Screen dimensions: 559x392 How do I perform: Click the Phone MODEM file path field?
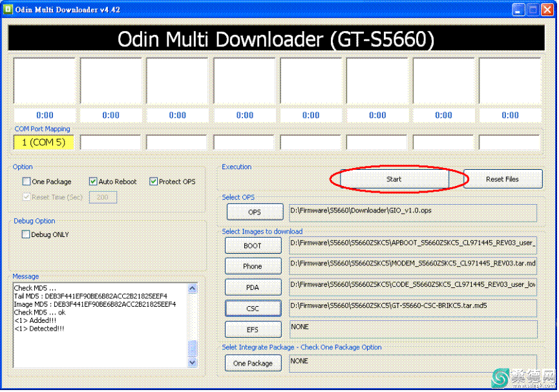[x=413, y=266]
